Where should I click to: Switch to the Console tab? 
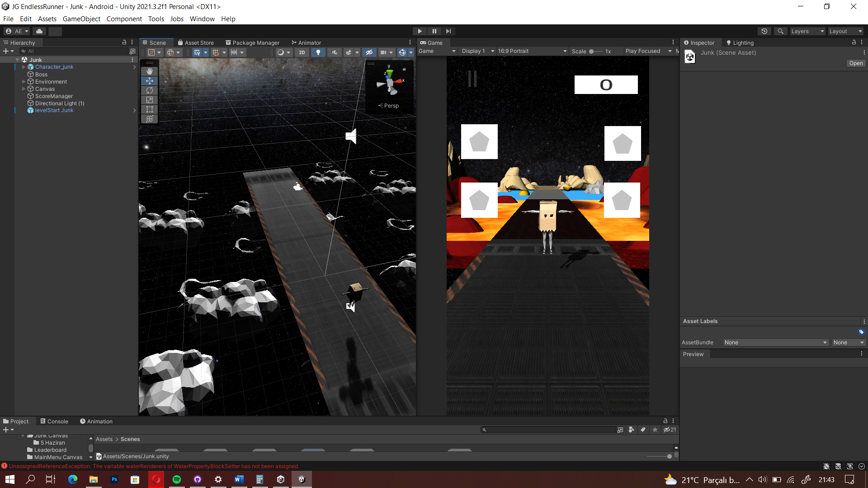[54, 421]
